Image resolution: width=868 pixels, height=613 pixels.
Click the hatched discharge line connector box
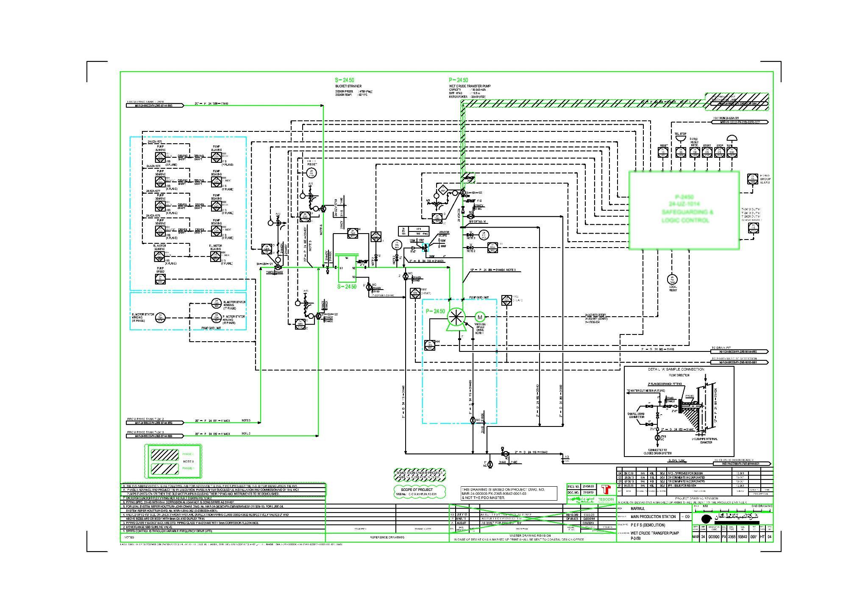click(737, 102)
